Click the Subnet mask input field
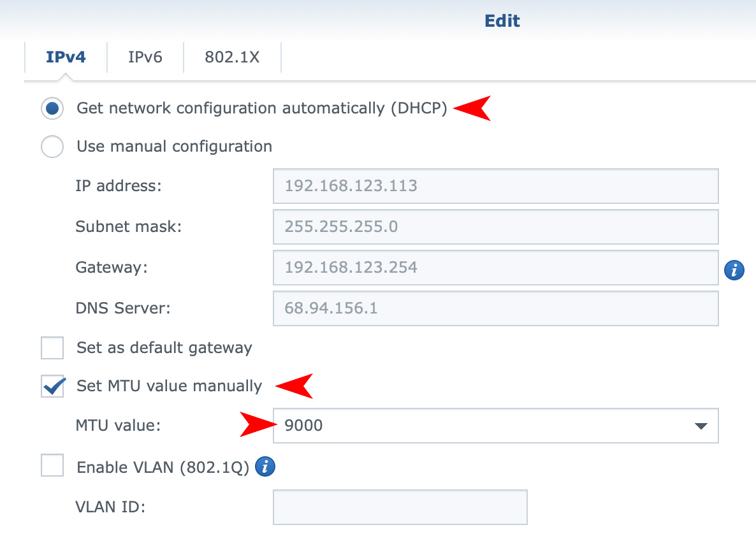Viewport: 756px width, 548px height. coord(496,226)
